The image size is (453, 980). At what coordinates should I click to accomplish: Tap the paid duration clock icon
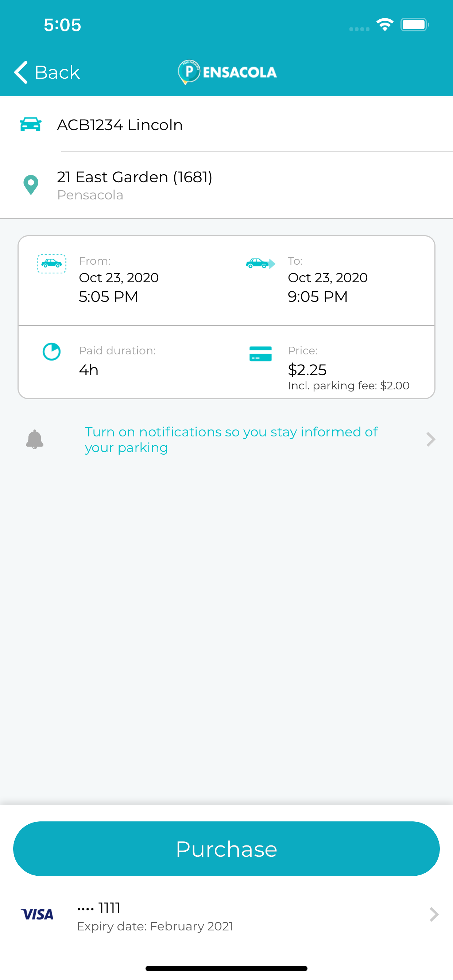(51, 351)
